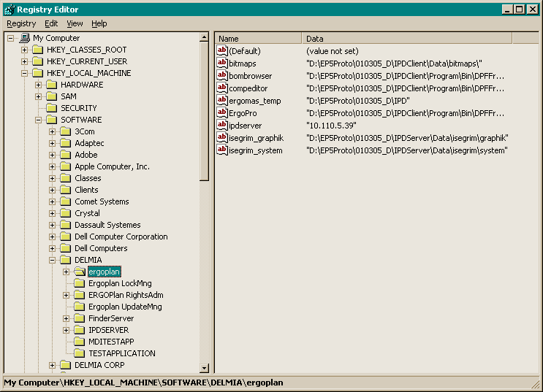This screenshot has width=543, height=392.
Task: Click the MDITESTAPP folder icon
Action: (79, 342)
